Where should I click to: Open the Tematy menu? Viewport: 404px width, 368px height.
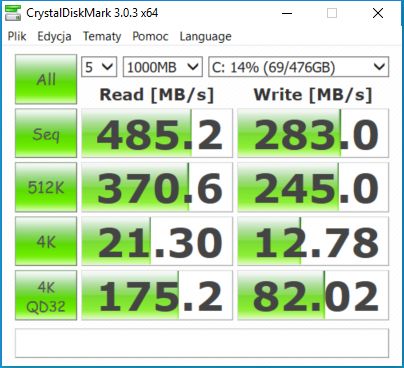pos(102,36)
